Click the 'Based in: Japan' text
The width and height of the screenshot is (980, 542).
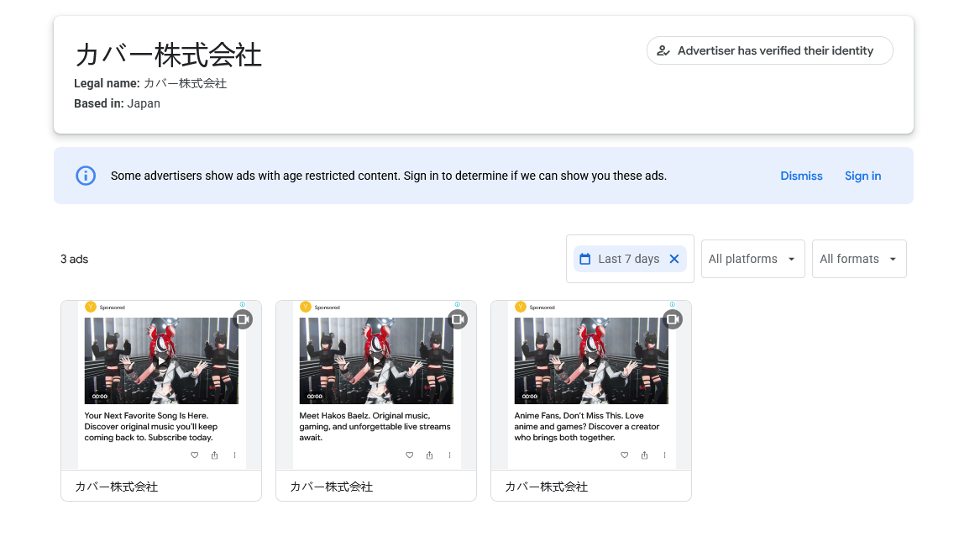point(117,103)
